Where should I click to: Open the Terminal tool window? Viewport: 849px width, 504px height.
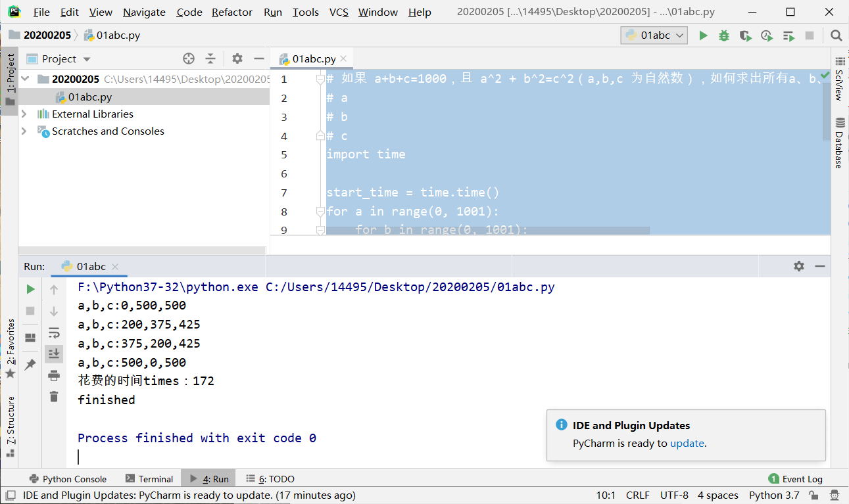click(149, 479)
